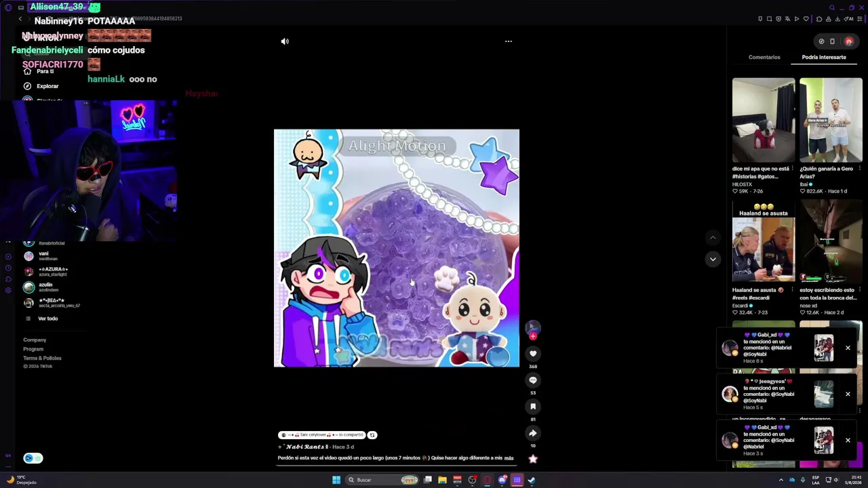This screenshot has height=488, width=868.
Task: Open the taskbar clock and date
Action: pos(853,481)
